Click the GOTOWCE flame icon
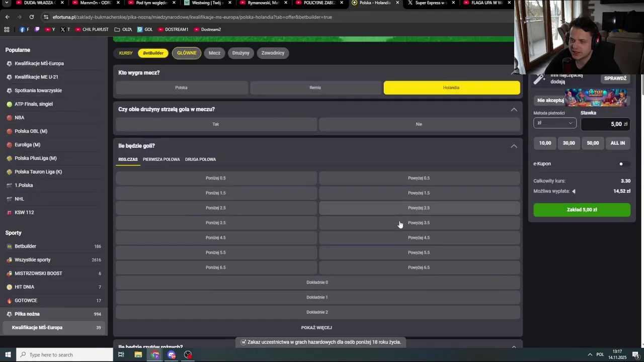 click(x=9, y=301)
